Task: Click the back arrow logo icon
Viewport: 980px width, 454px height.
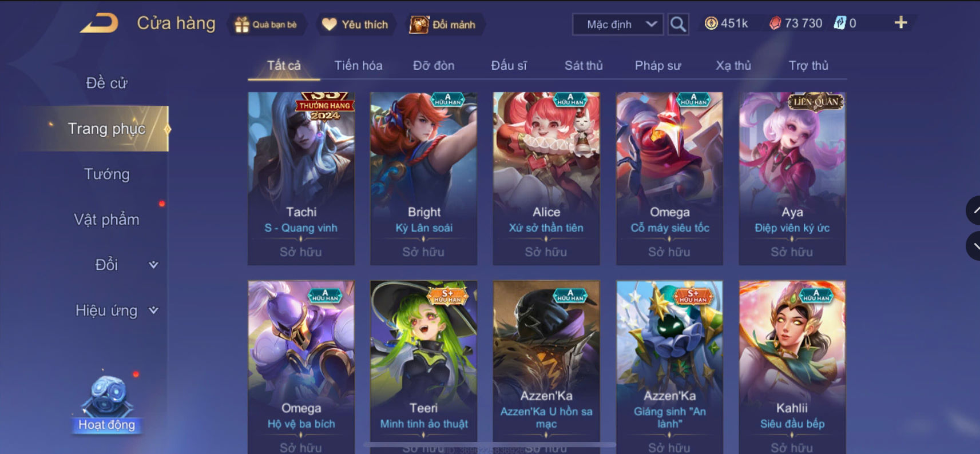Action: (99, 23)
